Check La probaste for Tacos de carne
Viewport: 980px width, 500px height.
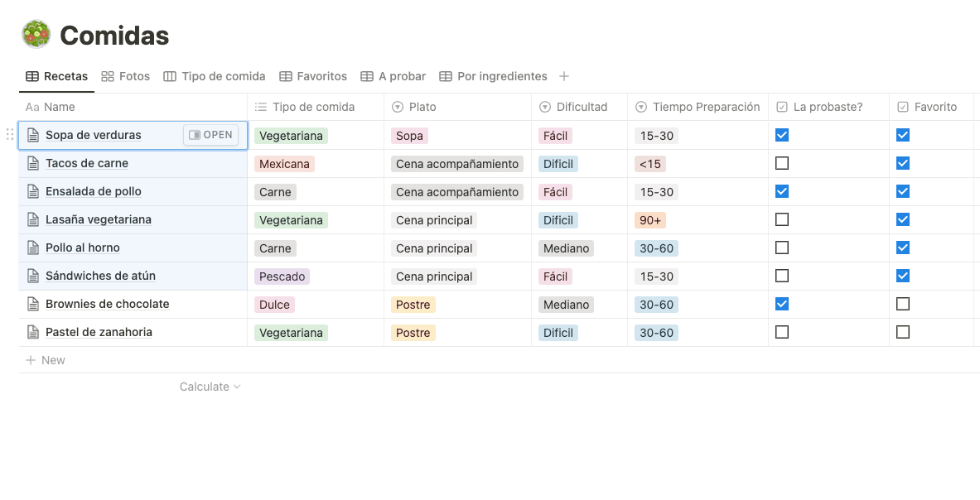[x=782, y=163]
